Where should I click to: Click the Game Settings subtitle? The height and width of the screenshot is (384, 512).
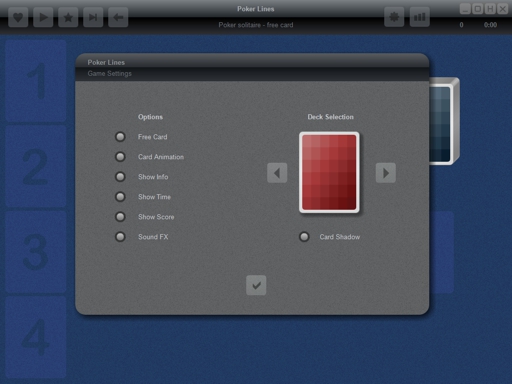(x=109, y=74)
